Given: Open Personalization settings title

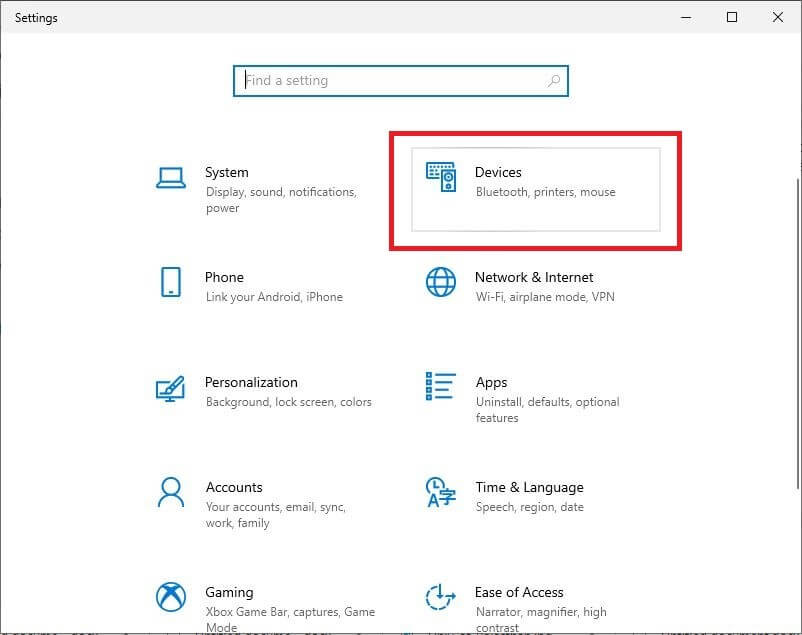Looking at the screenshot, I should 251,382.
